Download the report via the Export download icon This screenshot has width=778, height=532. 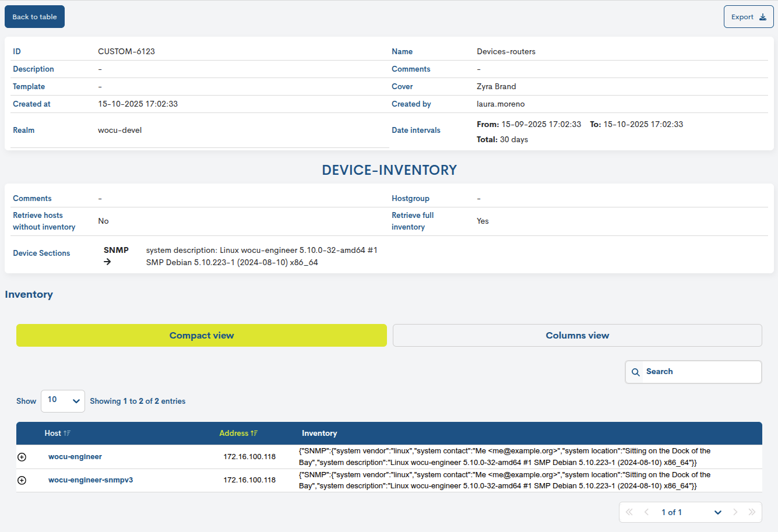(x=763, y=16)
